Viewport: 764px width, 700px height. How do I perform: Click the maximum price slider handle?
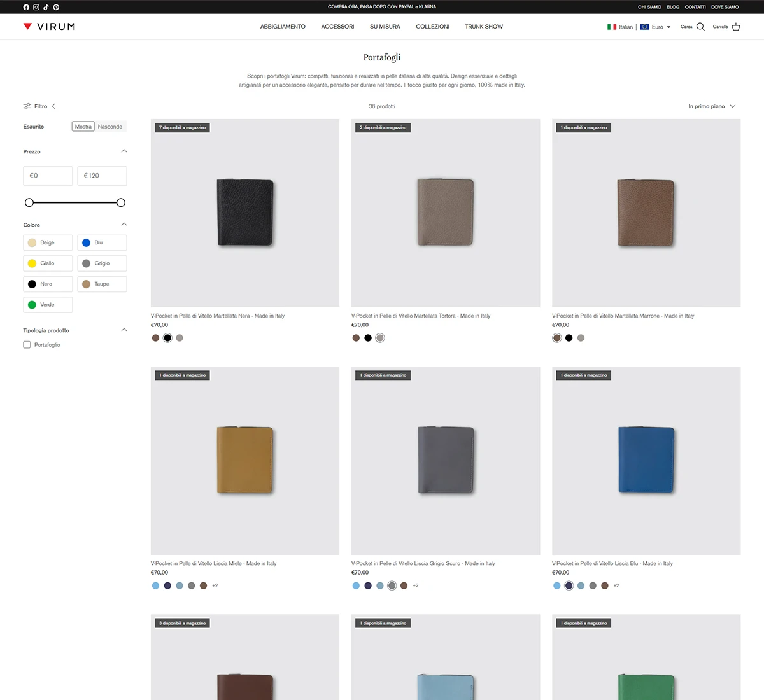[x=121, y=202]
